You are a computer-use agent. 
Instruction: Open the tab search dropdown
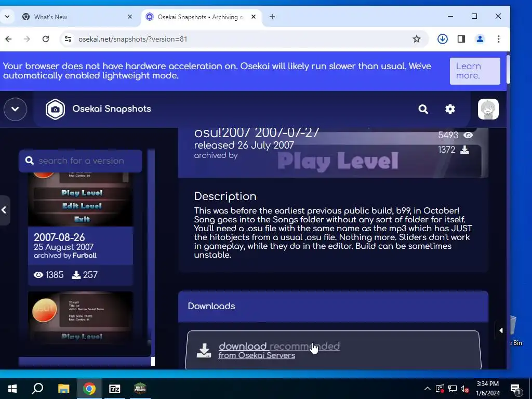tap(7, 17)
